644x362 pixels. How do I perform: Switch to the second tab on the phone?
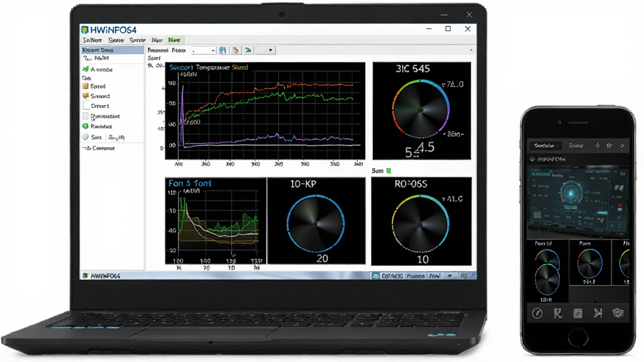576,145
